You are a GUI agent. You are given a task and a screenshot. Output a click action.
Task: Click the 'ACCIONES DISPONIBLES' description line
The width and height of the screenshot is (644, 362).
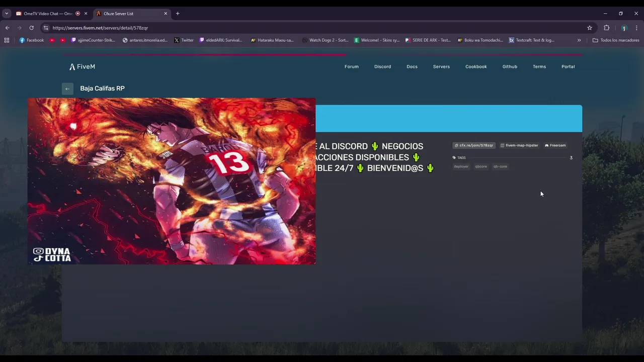367,157
